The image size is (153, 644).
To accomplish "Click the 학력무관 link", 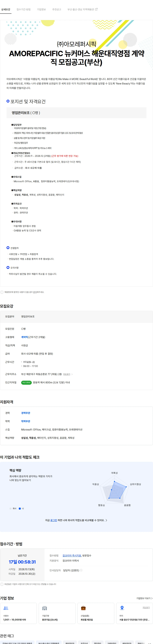I will (26, 421).
